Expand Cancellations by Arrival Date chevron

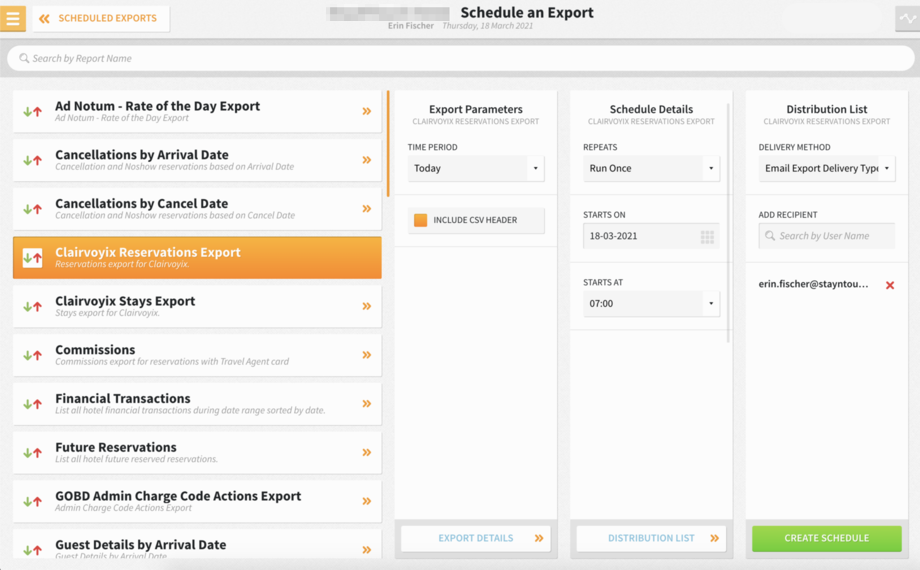pos(367,160)
